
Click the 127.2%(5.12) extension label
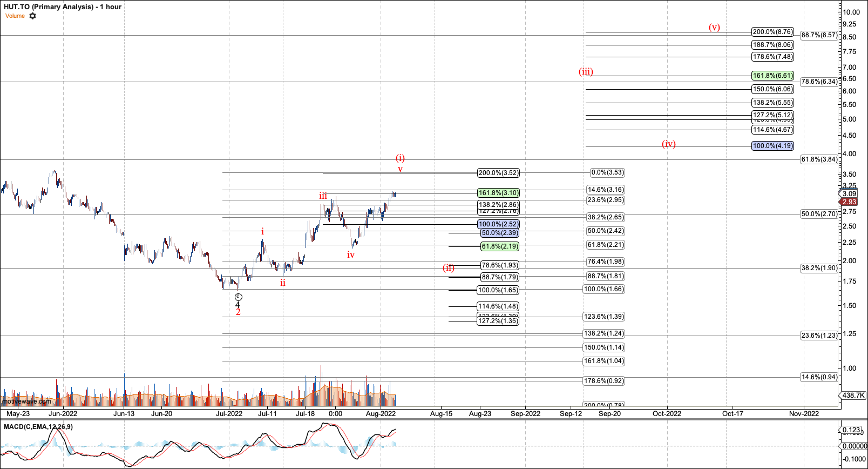[x=773, y=115]
